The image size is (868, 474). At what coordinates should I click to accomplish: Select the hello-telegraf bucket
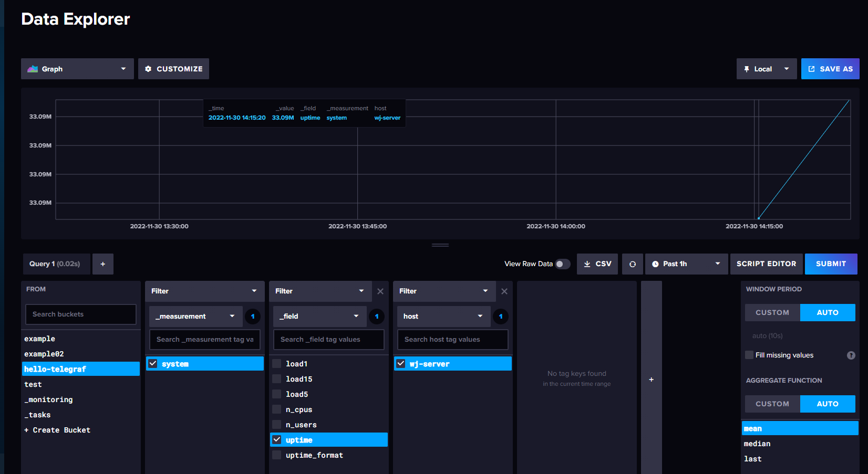coord(81,369)
